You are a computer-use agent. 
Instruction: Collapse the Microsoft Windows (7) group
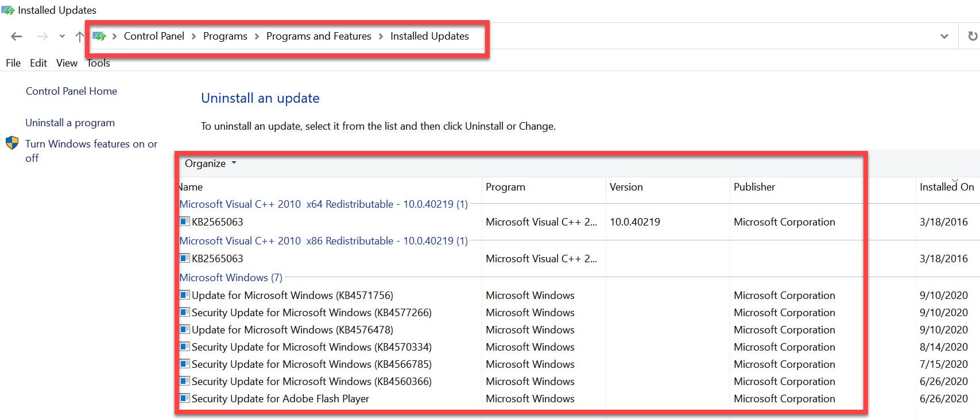pyautogui.click(x=231, y=278)
